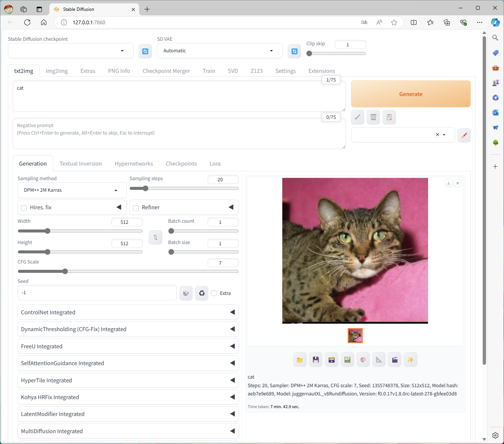Click the browser address bar URL
Image resolution: width=504 pixels, height=444 pixels.
coord(89,22)
